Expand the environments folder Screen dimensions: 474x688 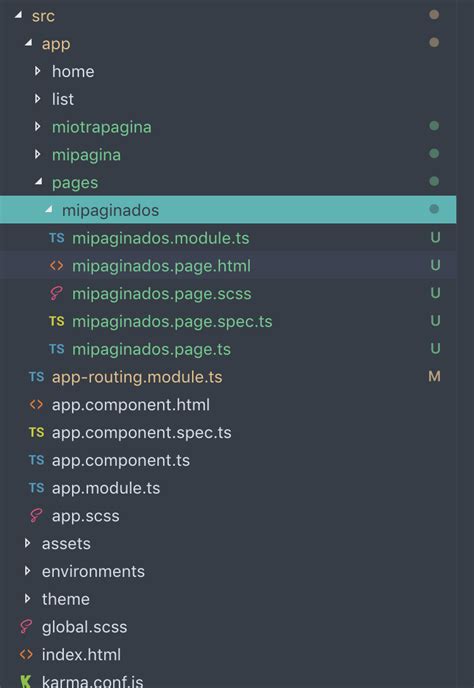[27, 571]
